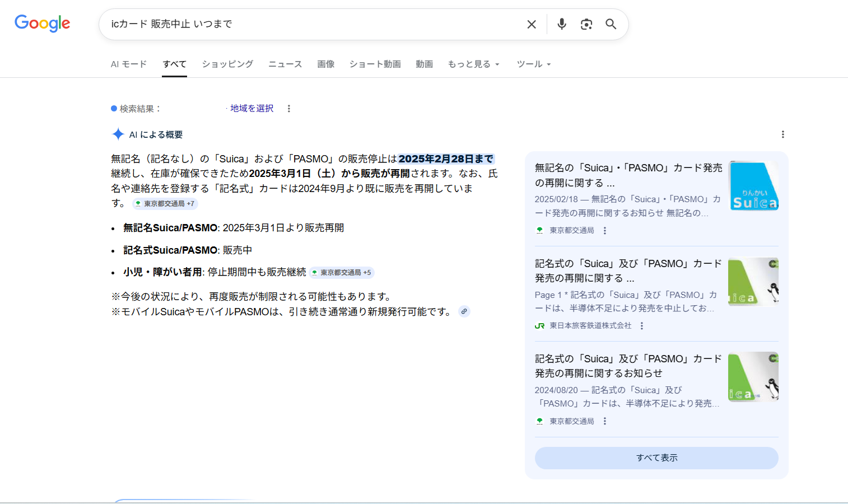
Task: Switch to ショッピング tab
Action: click(x=227, y=64)
